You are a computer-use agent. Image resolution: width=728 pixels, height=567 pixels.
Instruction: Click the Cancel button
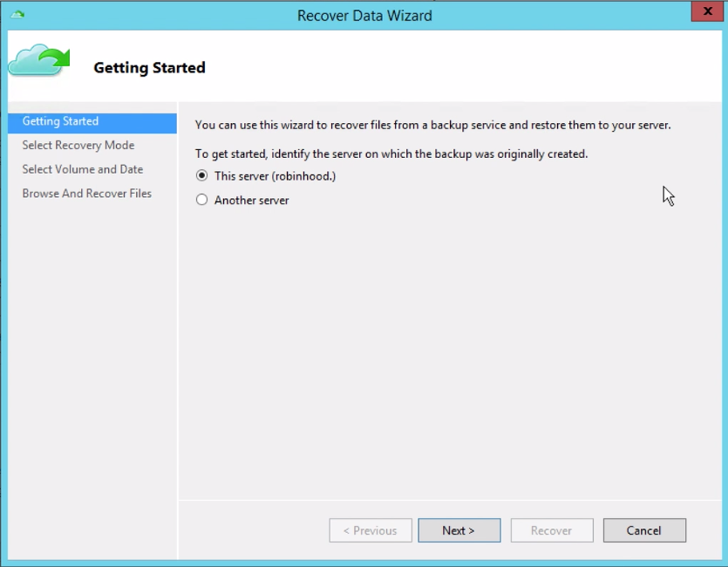[644, 530]
